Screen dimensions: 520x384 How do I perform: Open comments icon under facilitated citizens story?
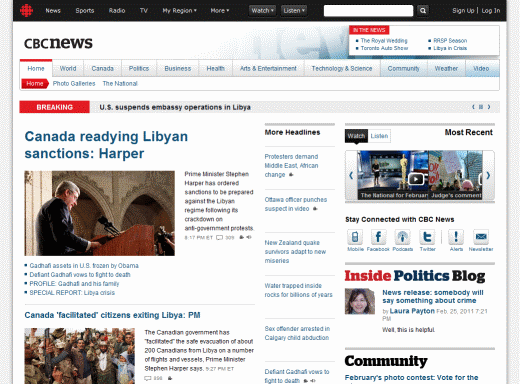pyautogui.click(x=148, y=378)
